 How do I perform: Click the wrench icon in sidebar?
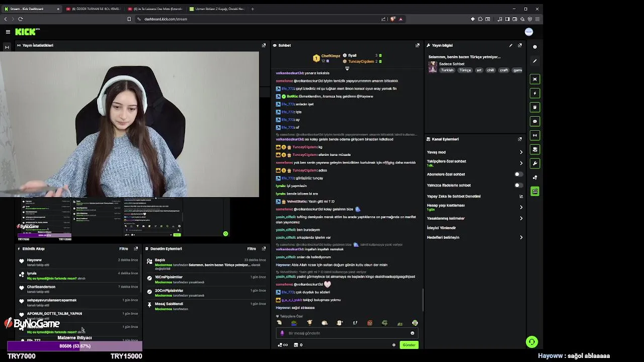pos(535,163)
